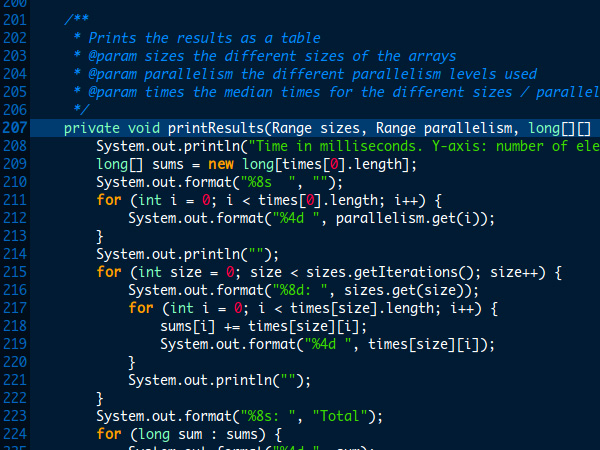Viewport: 600px width, 450px height.
Task: Click the 'new' keyword on line 209
Action: coord(221,164)
